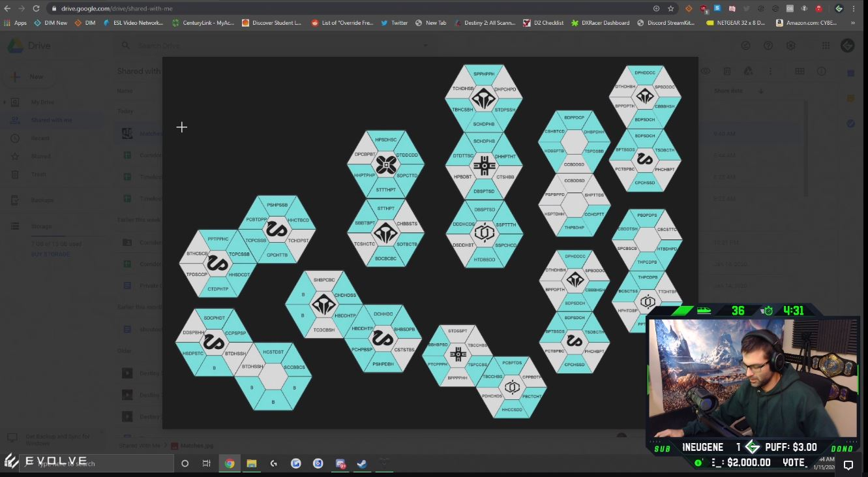Open the Destiny 2: All Scann... bookmark
This screenshot has width=868, height=477.
(485, 23)
